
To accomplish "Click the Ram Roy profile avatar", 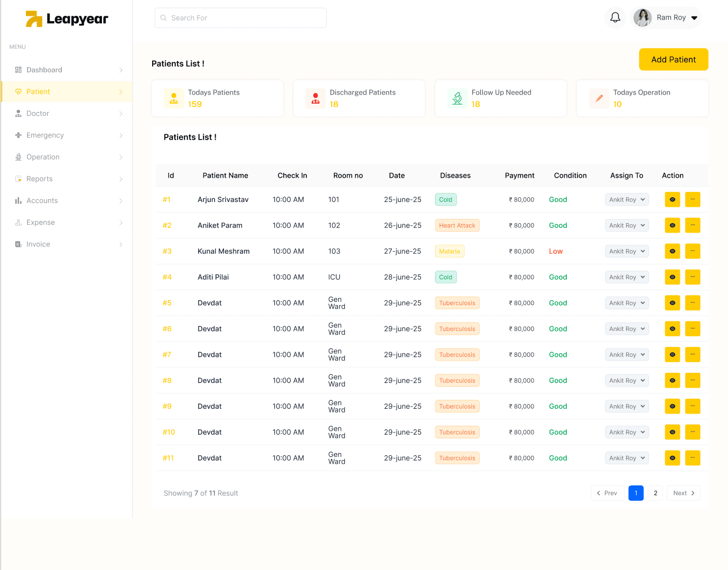I will [x=642, y=17].
